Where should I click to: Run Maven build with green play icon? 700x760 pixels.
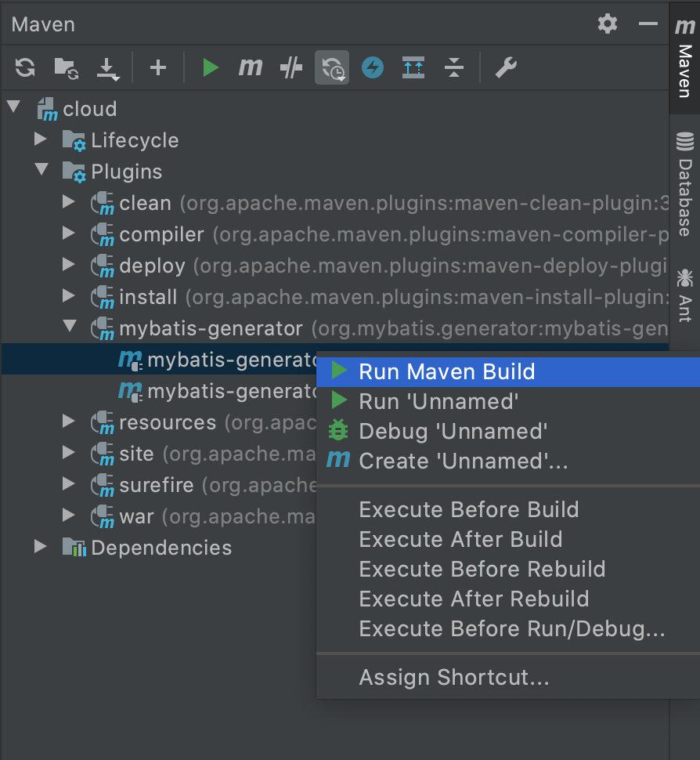(211, 67)
